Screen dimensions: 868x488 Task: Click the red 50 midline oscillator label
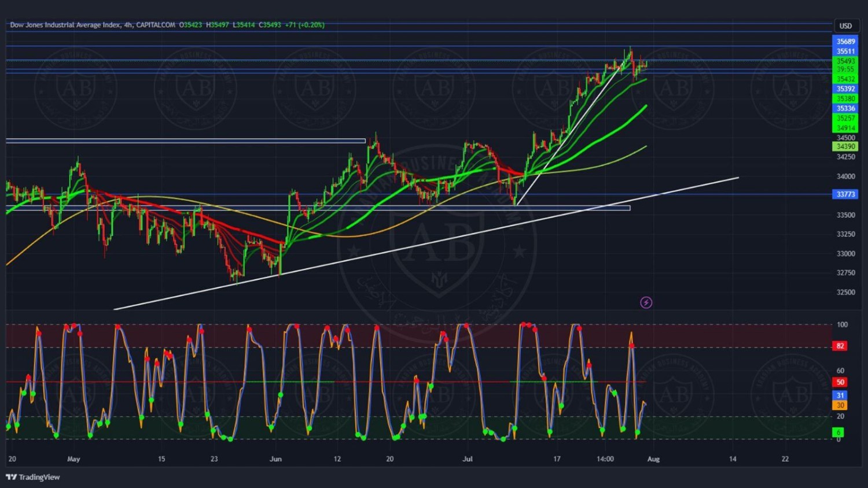[840, 382]
